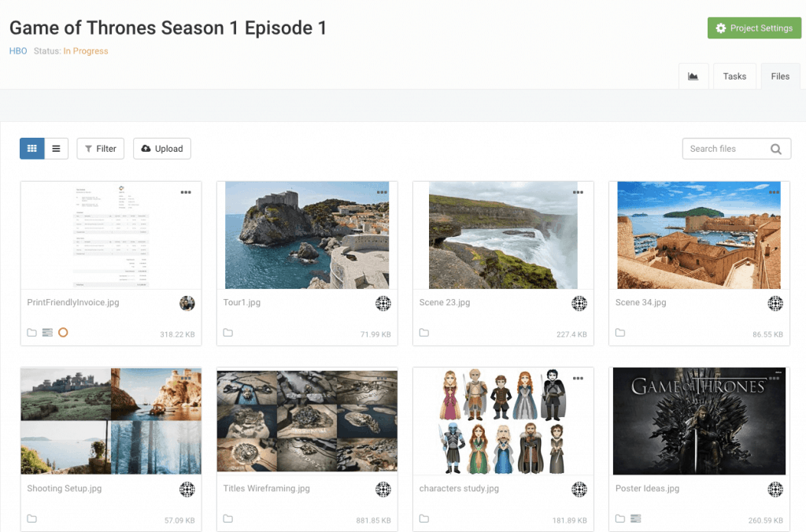Image resolution: width=806 pixels, height=532 pixels.
Task: Click the magnifier icon in search bar
Action: tap(778, 148)
